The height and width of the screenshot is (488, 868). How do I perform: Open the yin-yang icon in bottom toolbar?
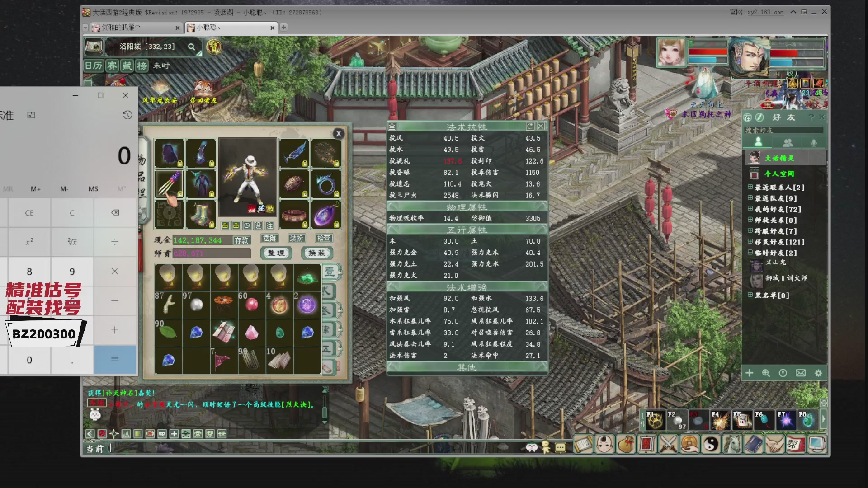pyautogui.click(x=711, y=445)
